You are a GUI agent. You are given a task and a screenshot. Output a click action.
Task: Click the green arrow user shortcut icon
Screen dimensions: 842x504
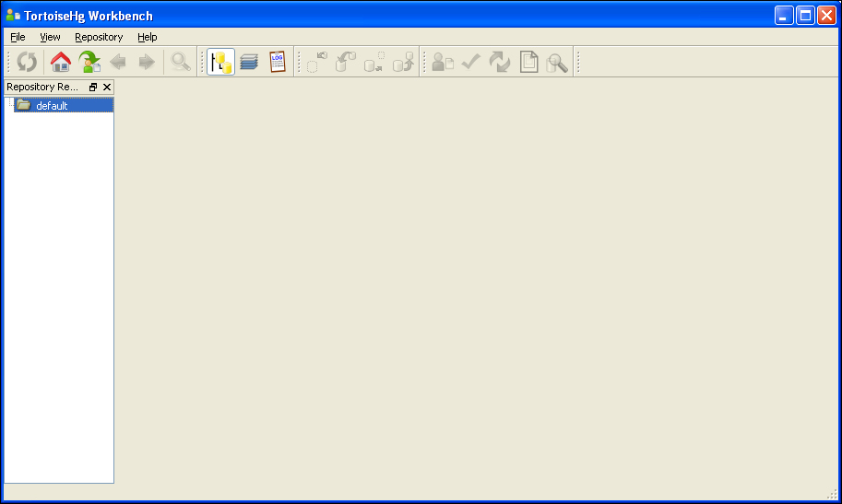point(89,62)
